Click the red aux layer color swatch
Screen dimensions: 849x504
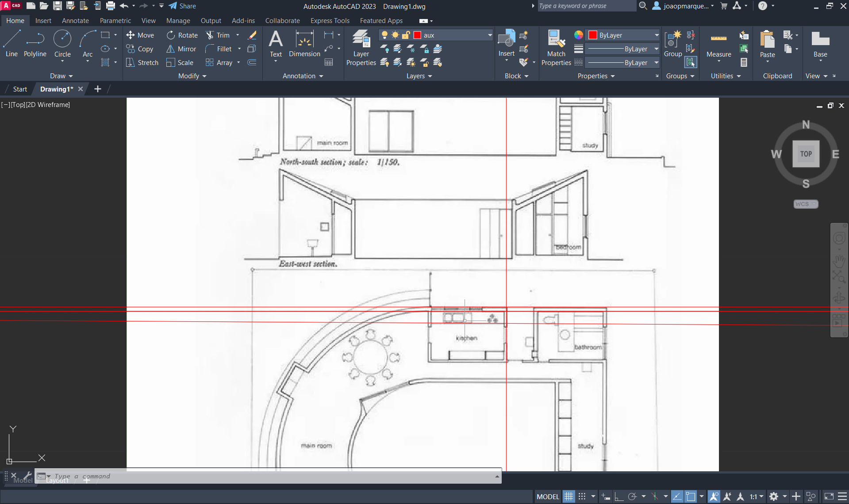[x=417, y=35]
